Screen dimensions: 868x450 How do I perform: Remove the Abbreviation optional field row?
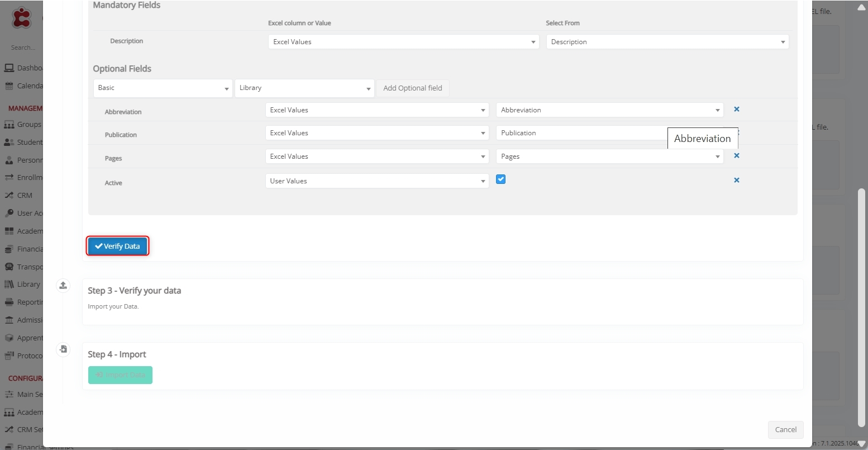pyautogui.click(x=736, y=110)
